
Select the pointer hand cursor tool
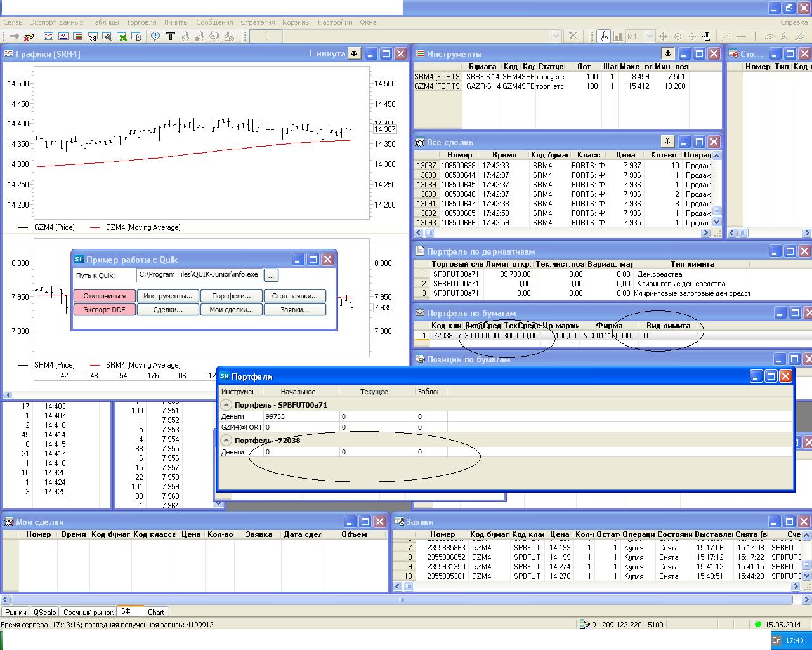603,36
